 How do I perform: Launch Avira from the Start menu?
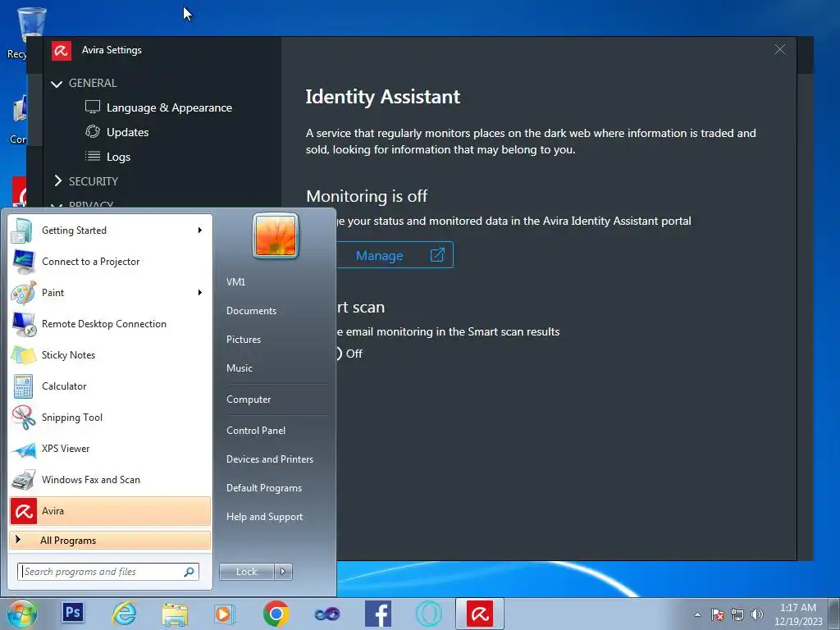110,511
